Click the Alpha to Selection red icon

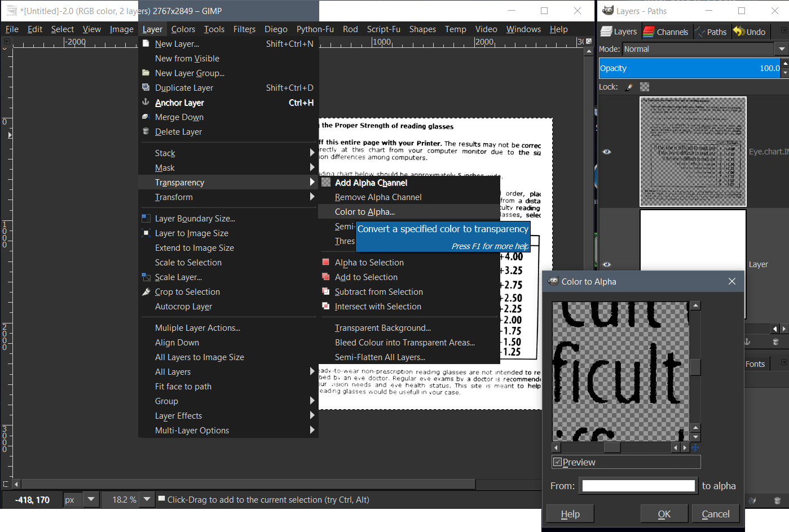coord(325,262)
